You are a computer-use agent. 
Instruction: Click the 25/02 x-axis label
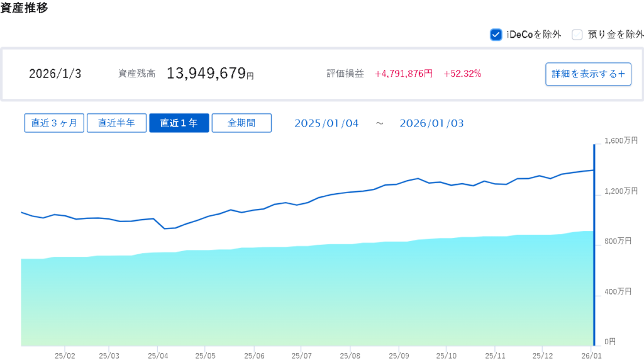[65, 355]
